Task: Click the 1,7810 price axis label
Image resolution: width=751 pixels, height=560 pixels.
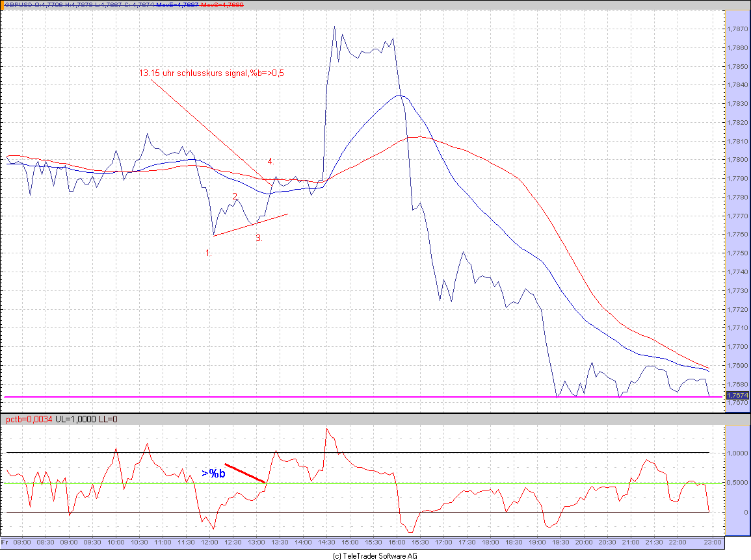Action: pos(737,142)
